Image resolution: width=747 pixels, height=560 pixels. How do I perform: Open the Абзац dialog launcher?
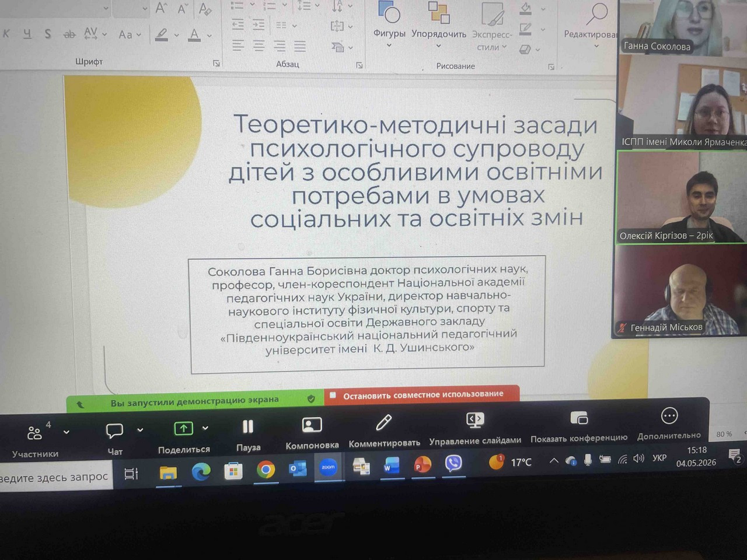click(359, 65)
